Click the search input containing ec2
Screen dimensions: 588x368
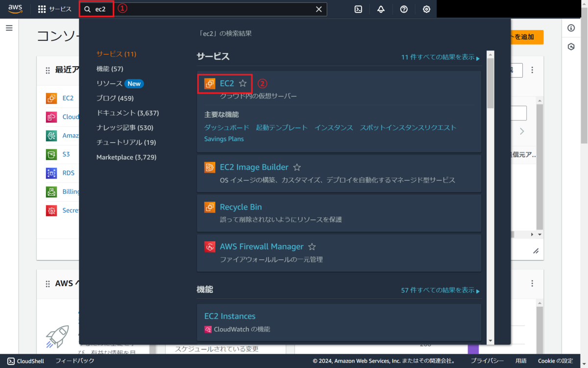[x=203, y=9]
